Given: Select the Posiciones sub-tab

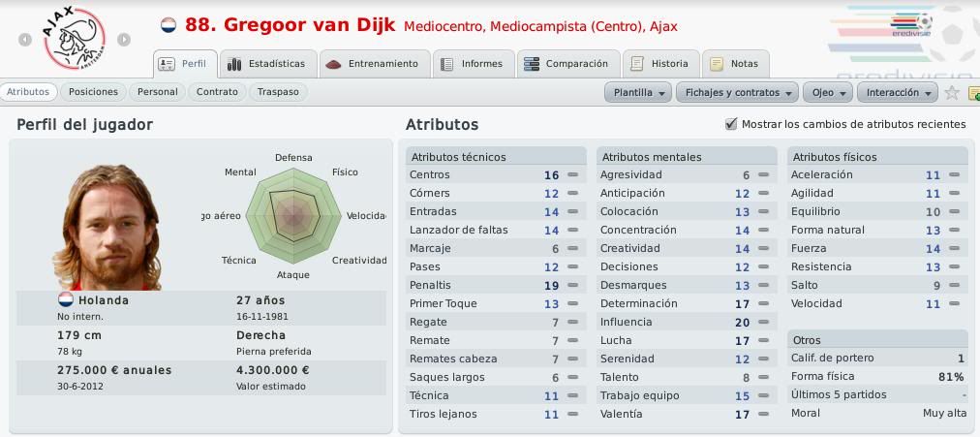Looking at the screenshot, I should point(93,92).
